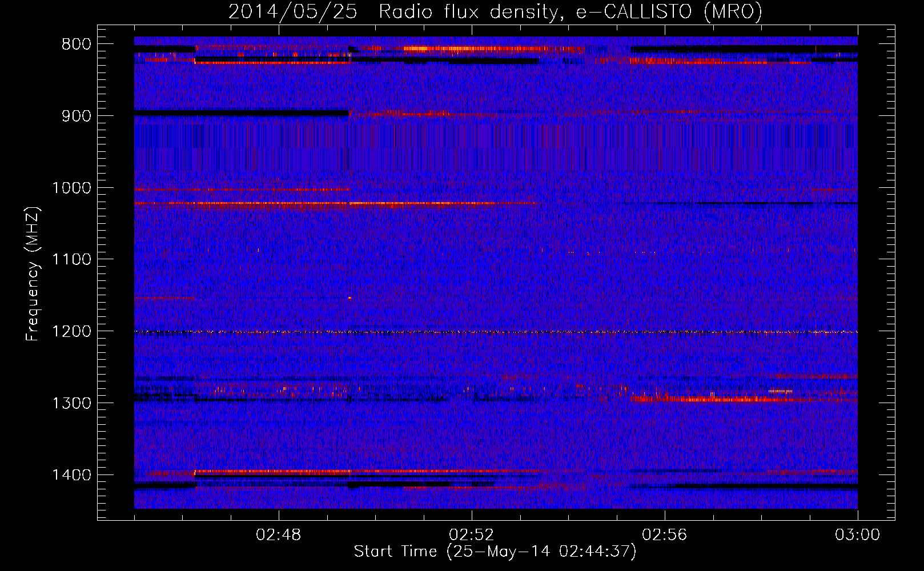Screen dimensions: 924x571
Task: Click the 03:00 time tick label
Action: point(858,535)
